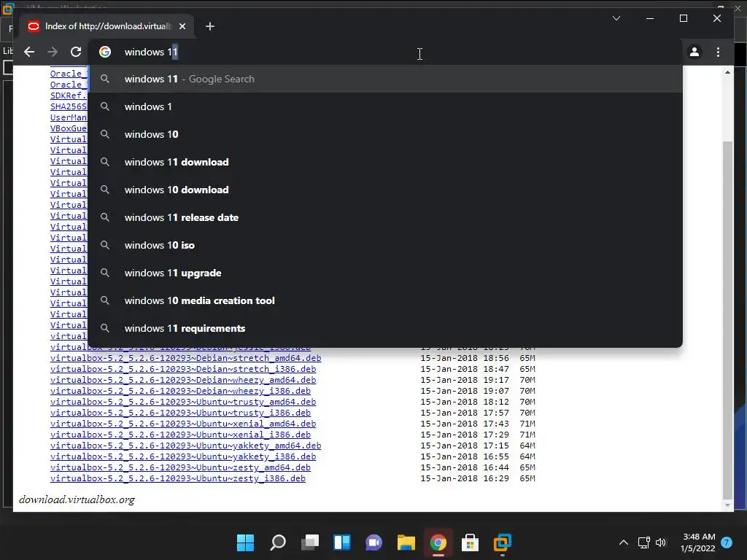
Task: Open Ubuntu~xenial_amd64.deb download link
Action: coord(183,424)
